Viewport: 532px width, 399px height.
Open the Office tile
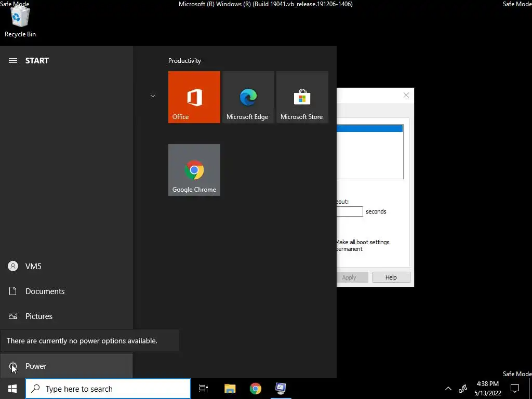[x=194, y=97]
